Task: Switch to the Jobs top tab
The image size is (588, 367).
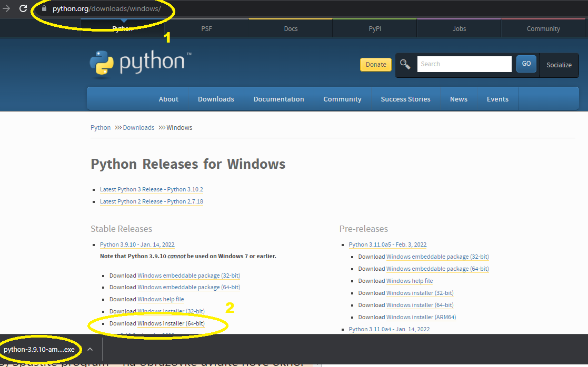Action: pyautogui.click(x=459, y=28)
